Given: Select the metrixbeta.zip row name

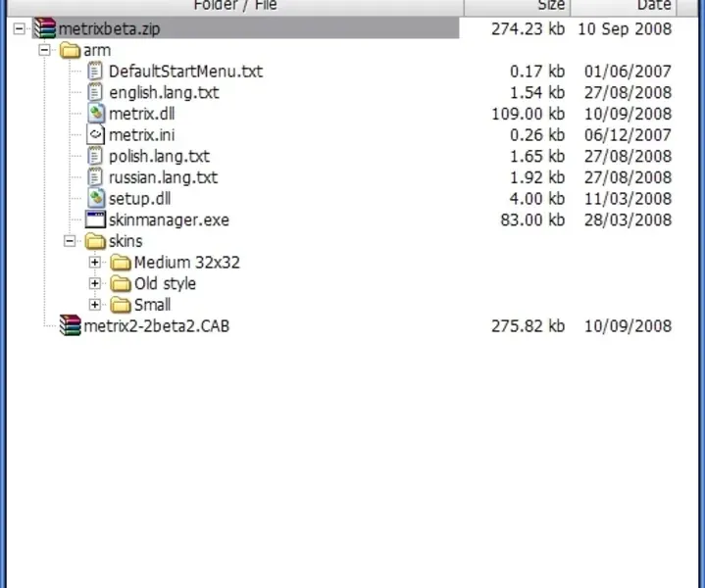Looking at the screenshot, I should [x=109, y=28].
